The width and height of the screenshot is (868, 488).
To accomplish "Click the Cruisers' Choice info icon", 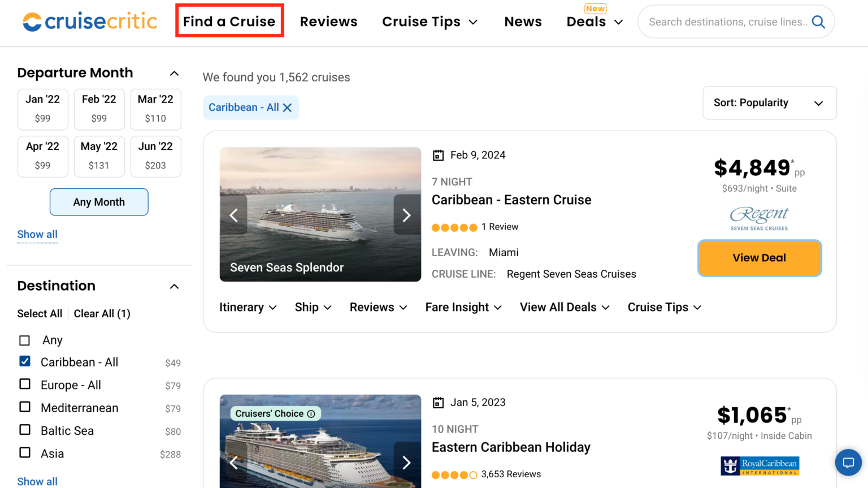I will click(311, 414).
